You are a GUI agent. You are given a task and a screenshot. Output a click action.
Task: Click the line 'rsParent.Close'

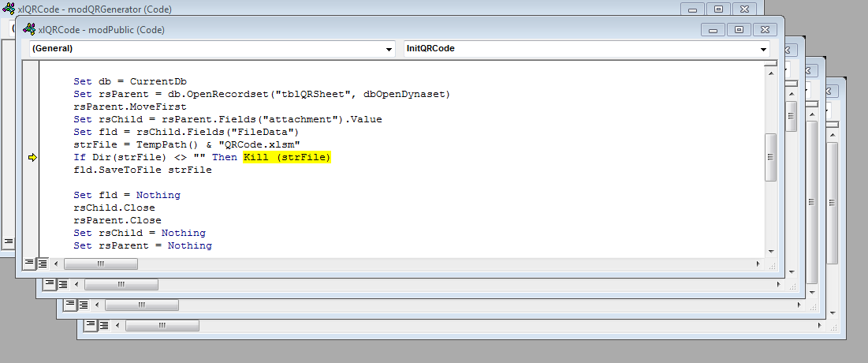pos(117,221)
